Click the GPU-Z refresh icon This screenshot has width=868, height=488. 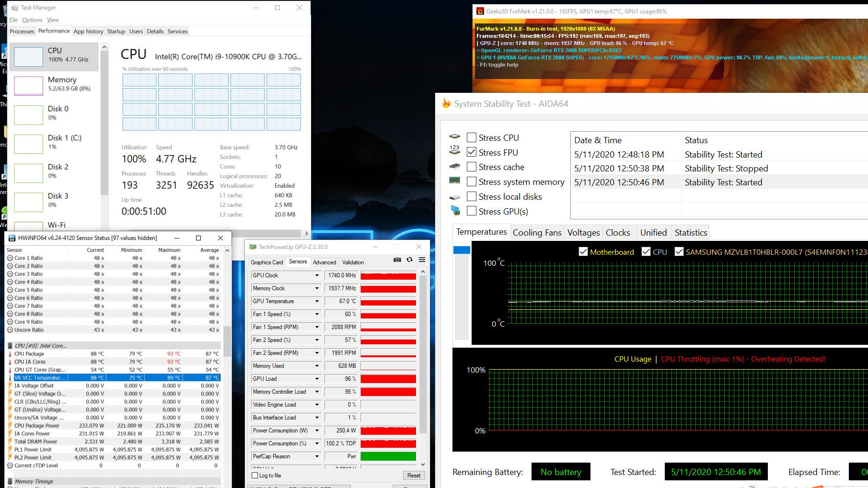409,260
